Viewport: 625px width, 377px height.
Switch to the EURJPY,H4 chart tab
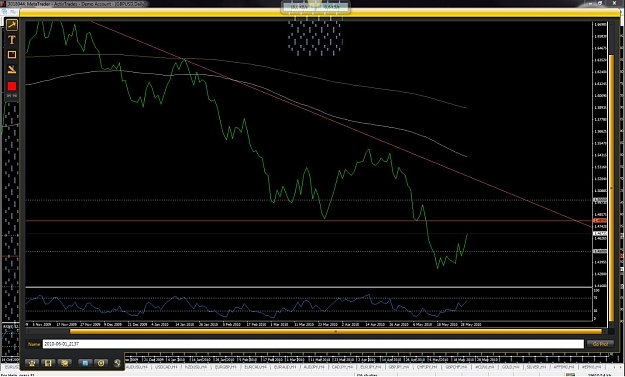pyautogui.click(x=370, y=367)
